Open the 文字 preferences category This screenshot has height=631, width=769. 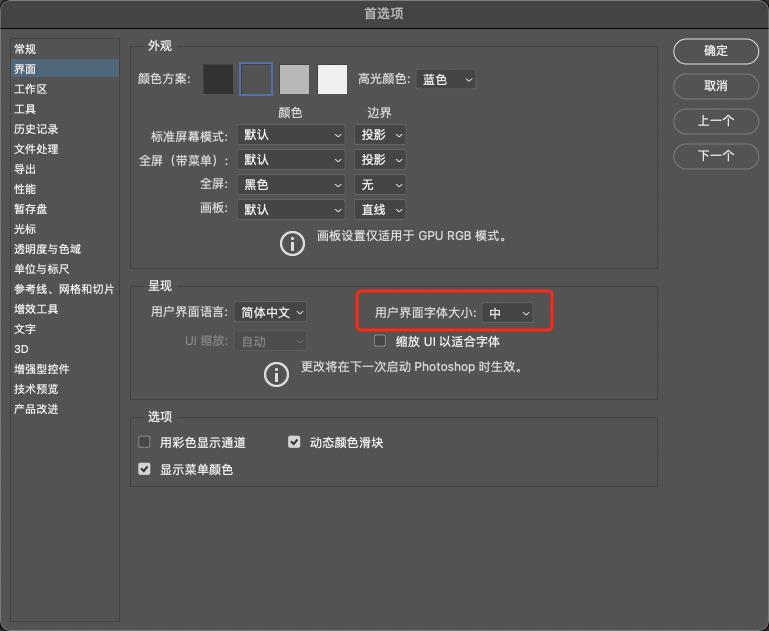pos(65,329)
